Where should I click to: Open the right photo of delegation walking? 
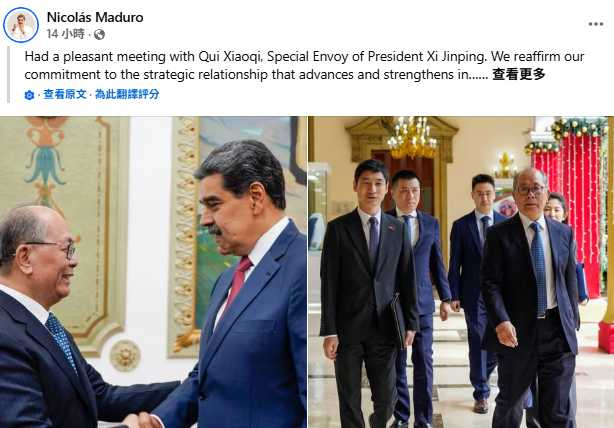(x=461, y=272)
